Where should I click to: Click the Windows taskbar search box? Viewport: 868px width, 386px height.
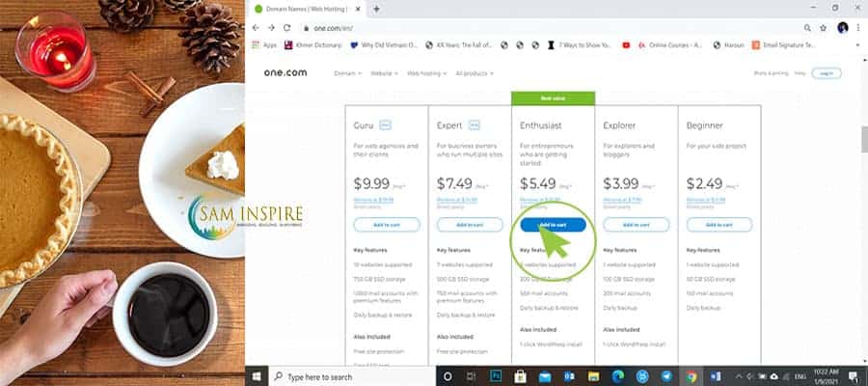351,376
